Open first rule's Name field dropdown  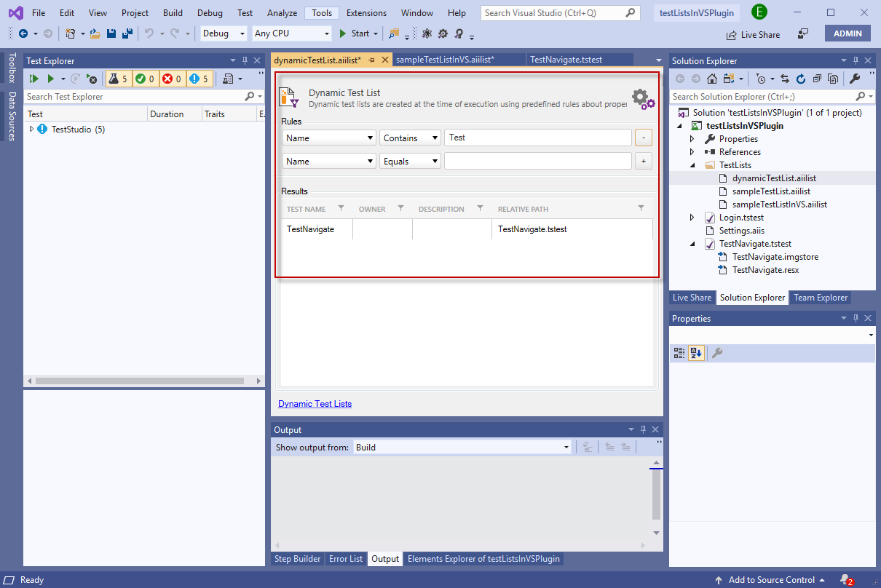pyautogui.click(x=329, y=138)
